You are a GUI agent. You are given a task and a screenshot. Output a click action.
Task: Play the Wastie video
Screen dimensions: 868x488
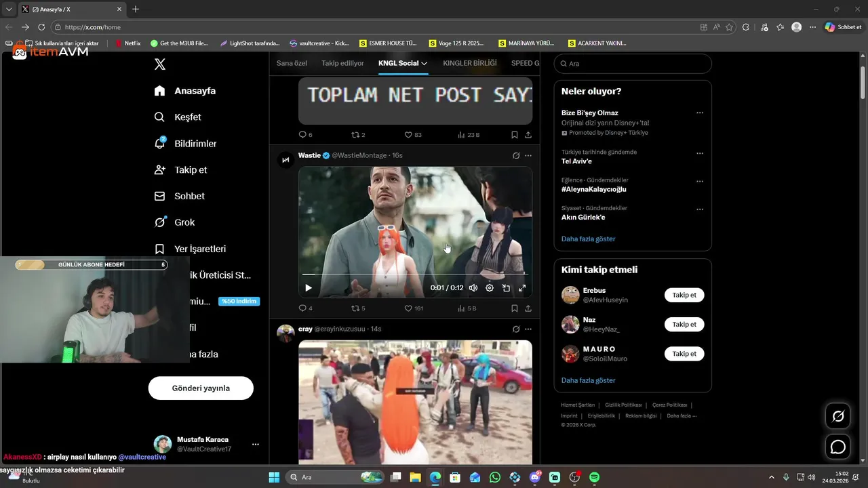pos(309,288)
